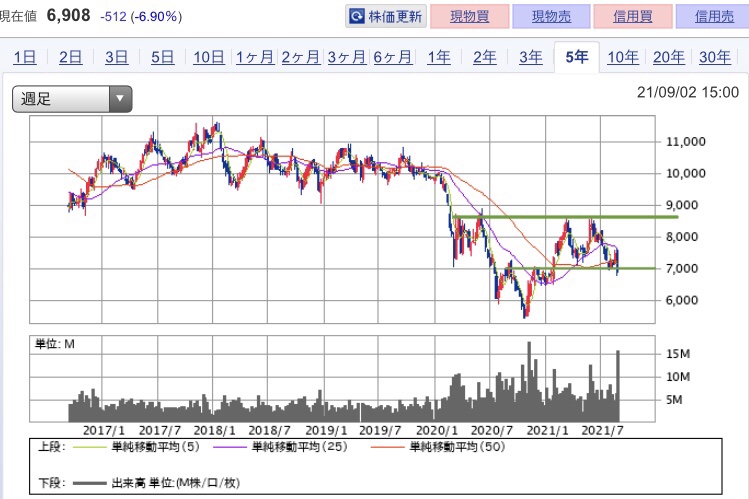Click the 信用売 margin sell button
Viewport: 749px width, 499px height.
pos(713,17)
